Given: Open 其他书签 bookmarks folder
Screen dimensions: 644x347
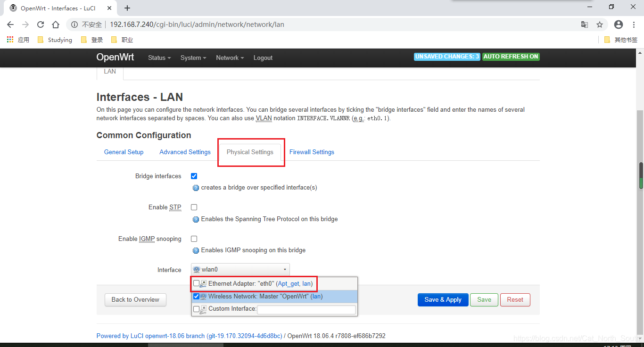Looking at the screenshot, I should pyautogui.click(x=621, y=40).
